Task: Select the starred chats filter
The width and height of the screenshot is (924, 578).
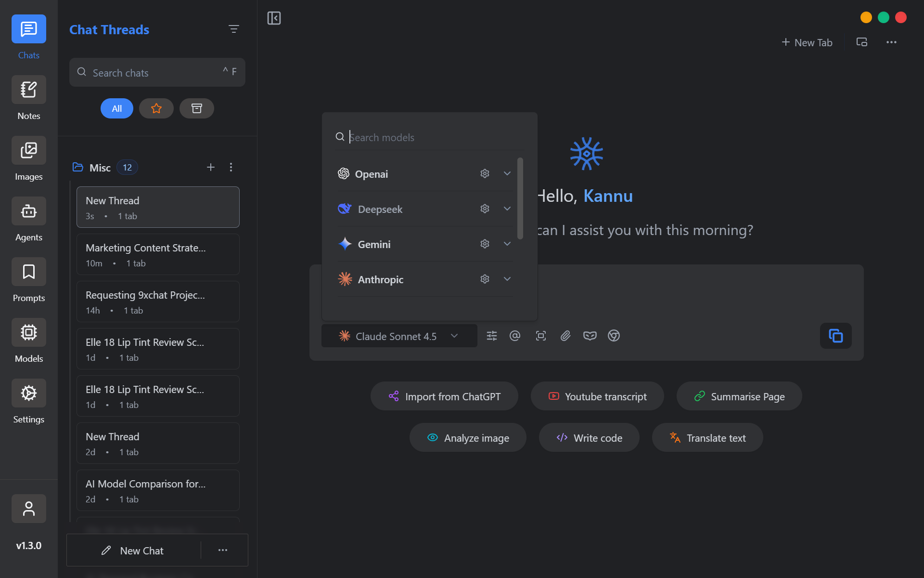Action: [x=156, y=108]
